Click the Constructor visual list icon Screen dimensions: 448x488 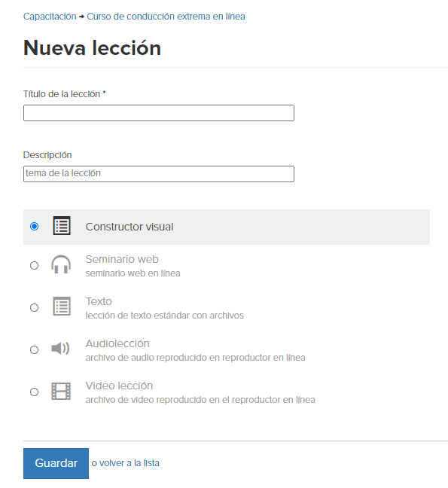pos(62,226)
